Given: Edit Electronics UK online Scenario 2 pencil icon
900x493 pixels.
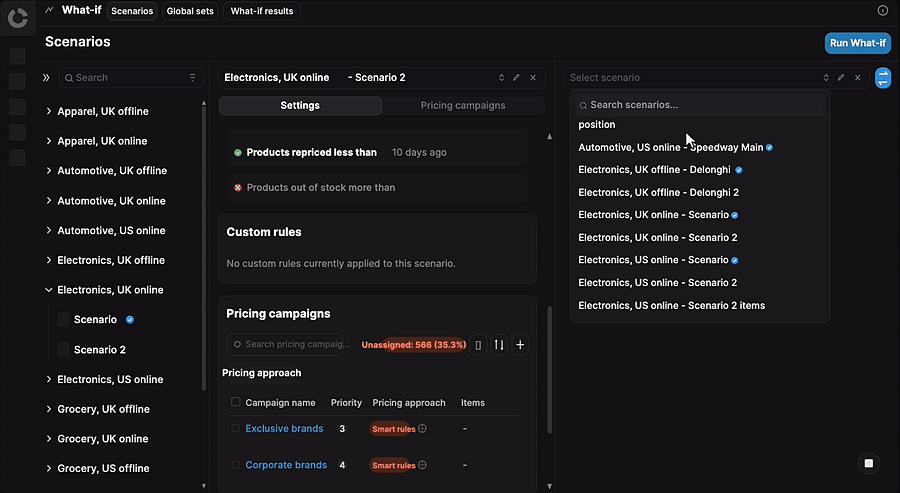Looking at the screenshot, I should point(516,77).
